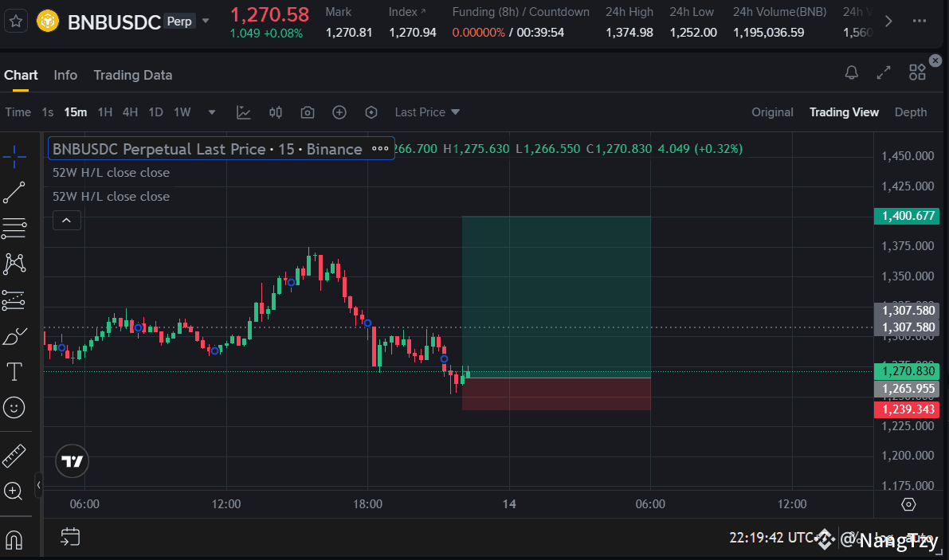Click the 22:19:42 UTC time zone label
This screenshot has width=949, height=560.
(771, 537)
